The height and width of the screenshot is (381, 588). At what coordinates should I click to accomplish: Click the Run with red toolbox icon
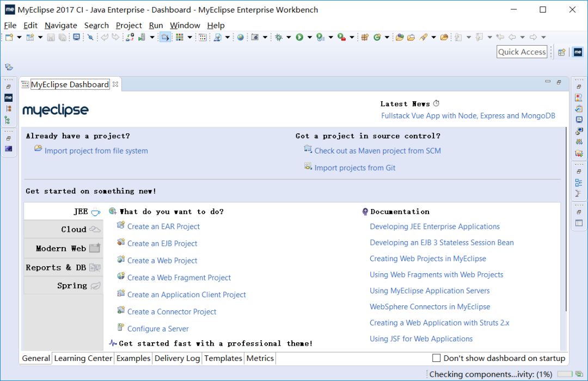341,37
